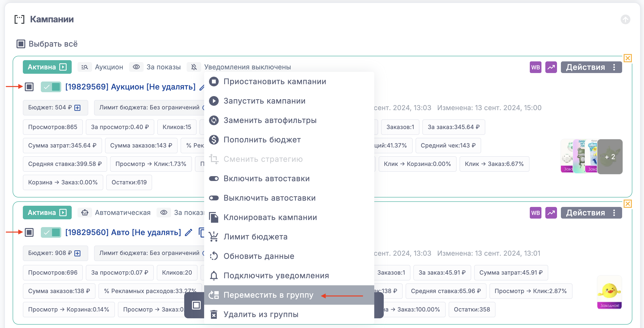Click plus icon next to Бюджет: 908 ₽
This screenshot has height=328, width=644.
pos(78,253)
